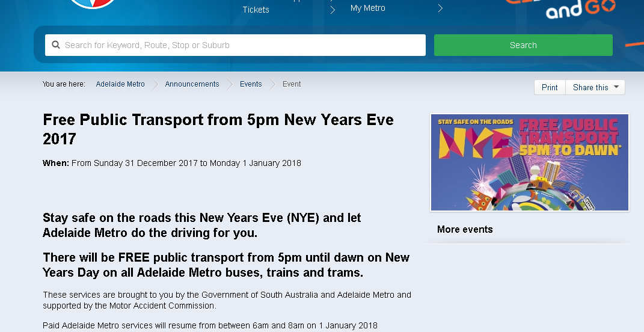644x332 pixels.
Task: Click chevron arrow next to Tickets
Action: 333,10
